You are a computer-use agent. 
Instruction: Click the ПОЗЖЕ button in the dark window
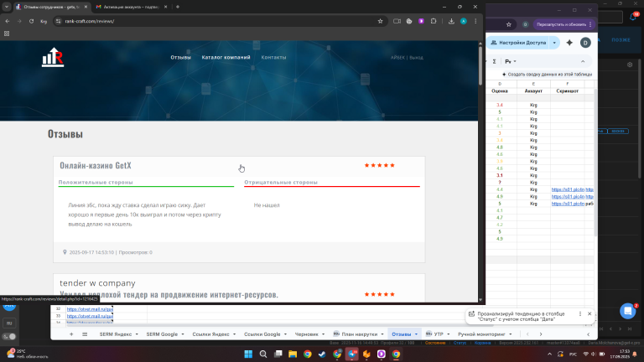click(x=621, y=40)
